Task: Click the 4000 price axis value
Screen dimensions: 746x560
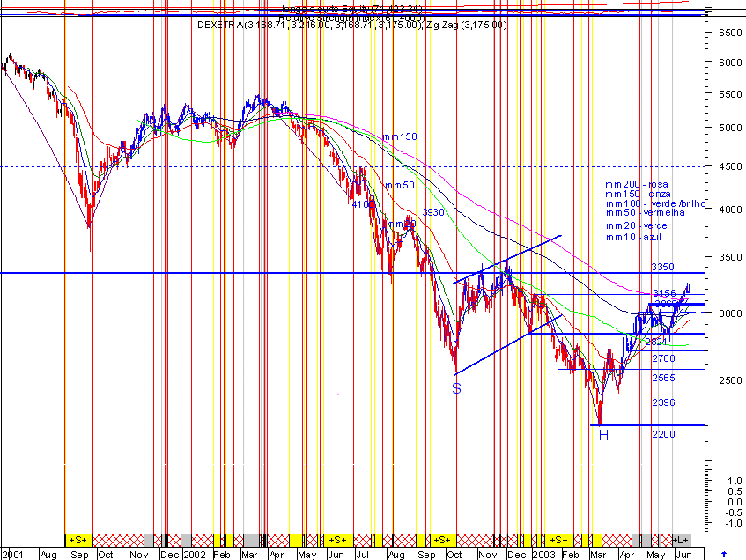Action: pyautogui.click(x=730, y=210)
